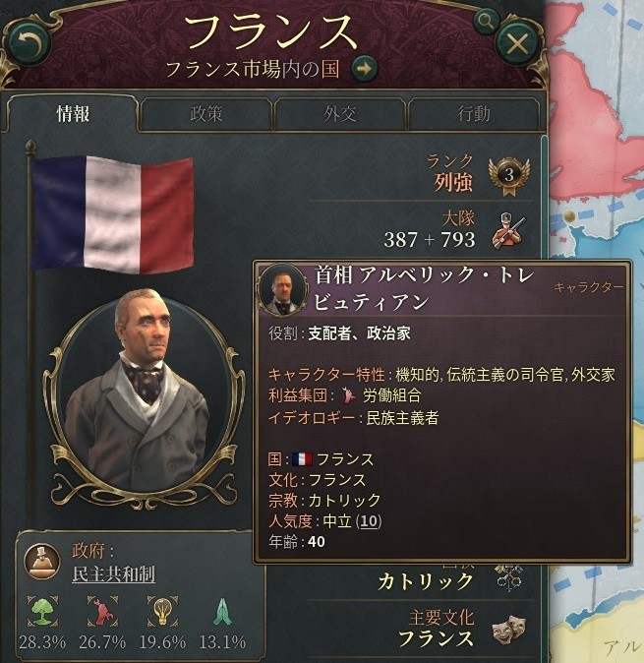Switch to the 外交 tab
The height and width of the screenshot is (663, 644).
click(340, 114)
